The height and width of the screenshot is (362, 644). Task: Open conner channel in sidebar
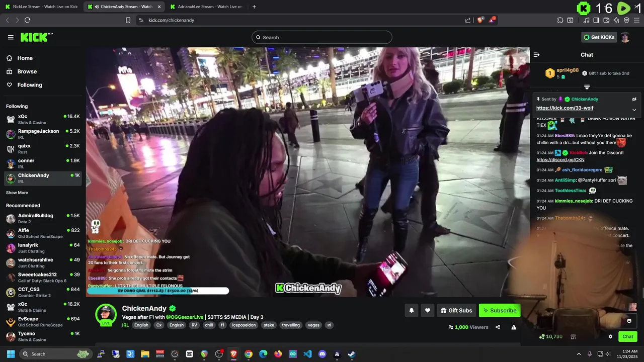[x=43, y=163]
